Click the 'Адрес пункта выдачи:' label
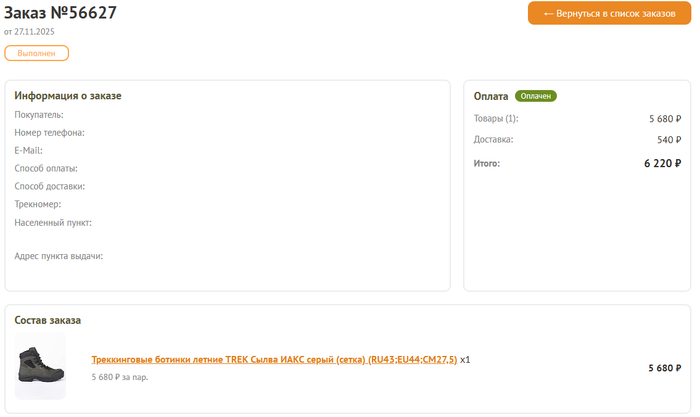700x417 pixels. pyautogui.click(x=59, y=257)
